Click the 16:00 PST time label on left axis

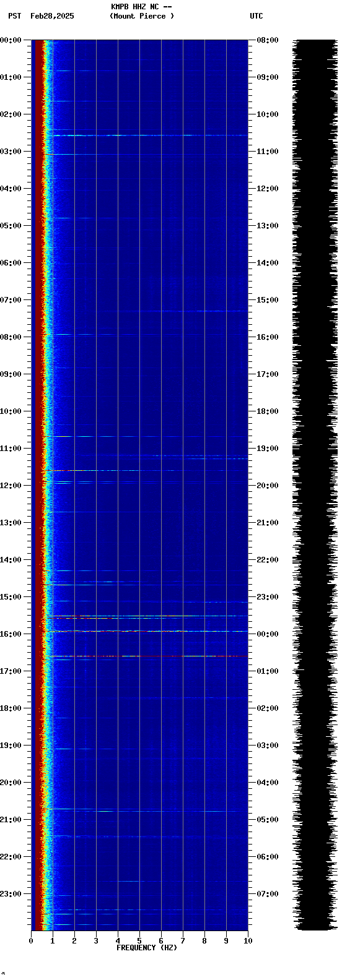tap(11, 634)
